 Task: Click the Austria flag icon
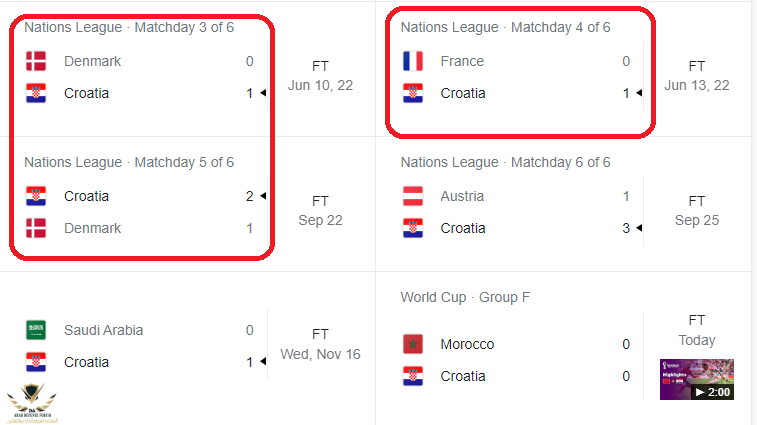pos(412,196)
